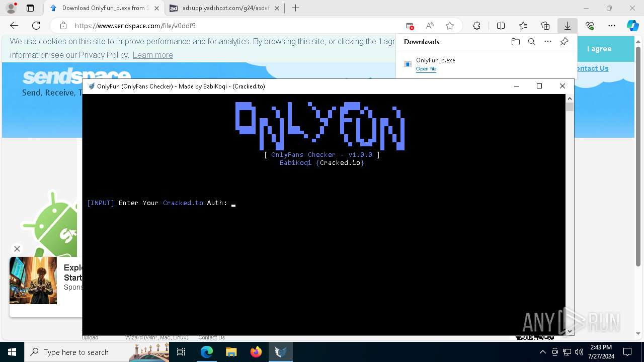Toggle the Downloads toolbar button
Image resolution: width=644 pixels, height=362 pixels.
point(567,26)
